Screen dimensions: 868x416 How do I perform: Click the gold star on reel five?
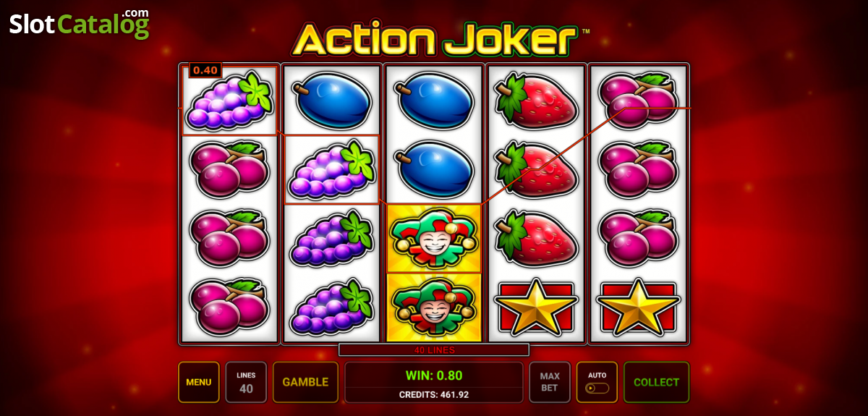click(x=639, y=307)
